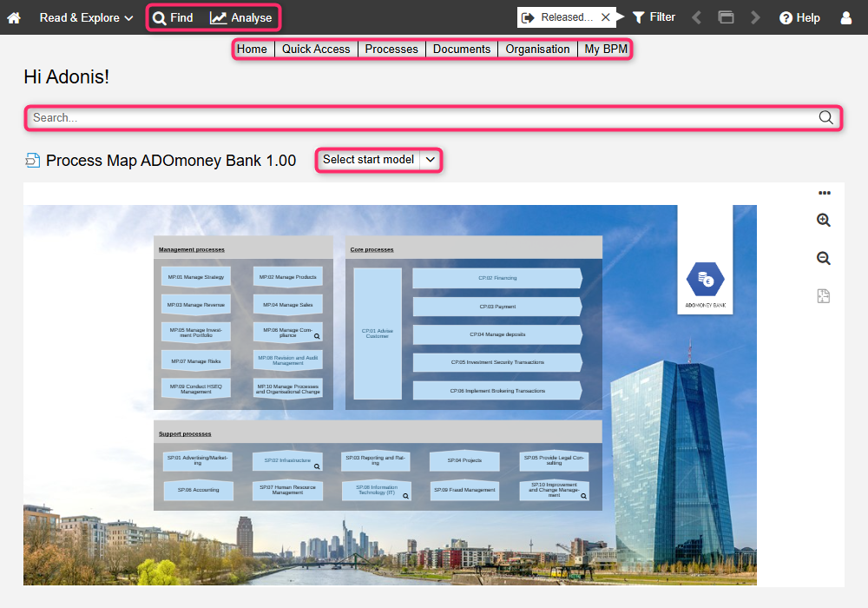Open the Find search tool

[173, 17]
